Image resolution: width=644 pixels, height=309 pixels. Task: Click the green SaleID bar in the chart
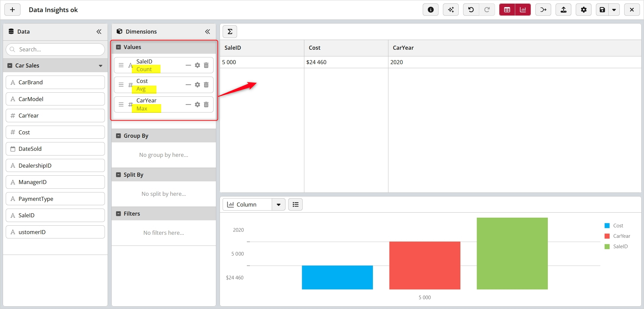pyautogui.click(x=512, y=254)
